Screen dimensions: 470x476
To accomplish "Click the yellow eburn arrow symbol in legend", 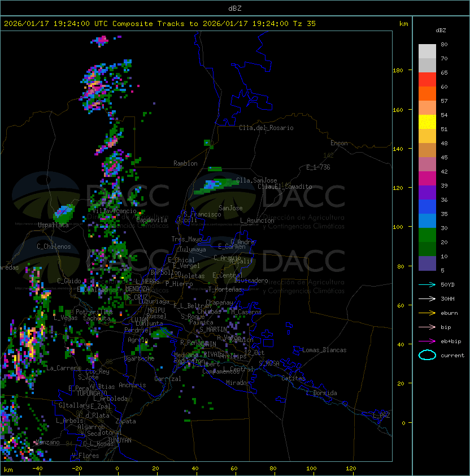I will (427, 313).
